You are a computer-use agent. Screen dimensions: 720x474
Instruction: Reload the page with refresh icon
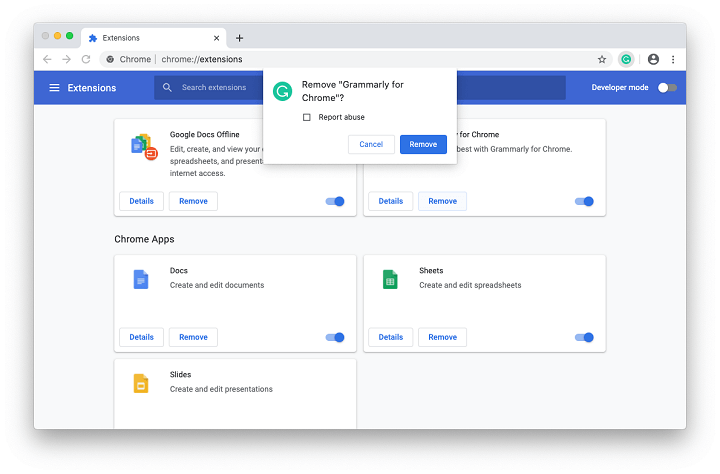coord(86,59)
